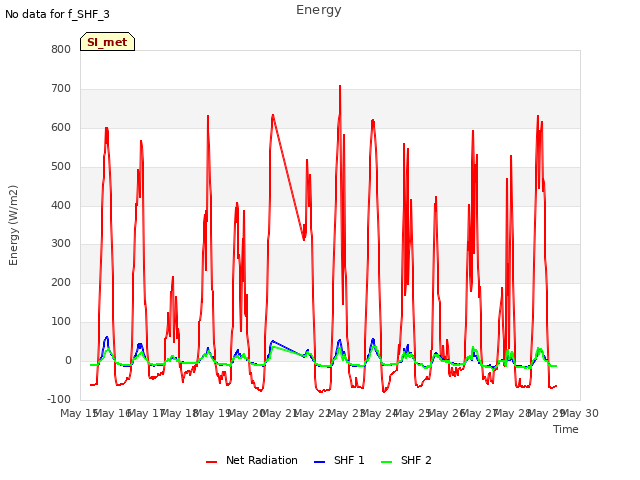
Task: Click the 0 y-axis tick label
Action: point(68,360)
